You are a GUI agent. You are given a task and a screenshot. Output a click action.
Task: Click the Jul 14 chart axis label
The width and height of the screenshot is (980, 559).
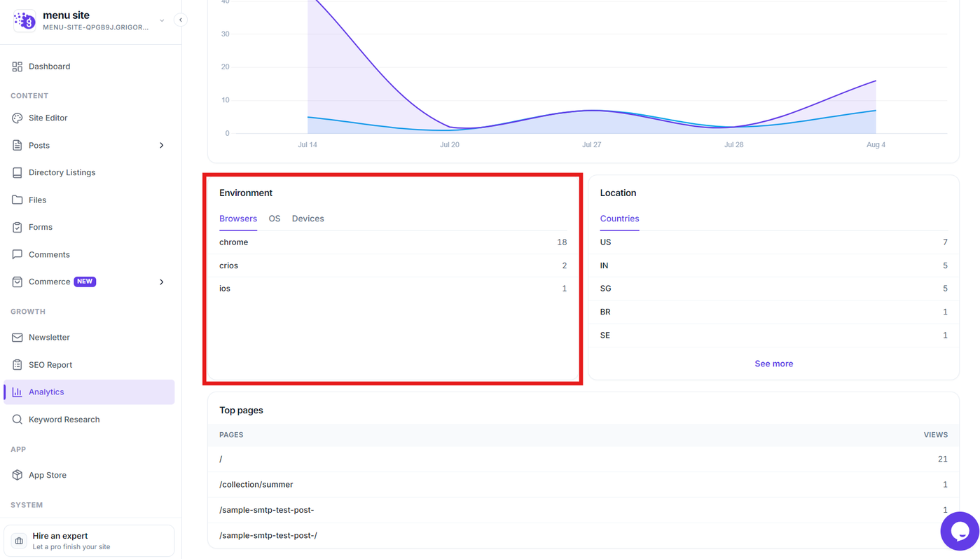tap(308, 145)
